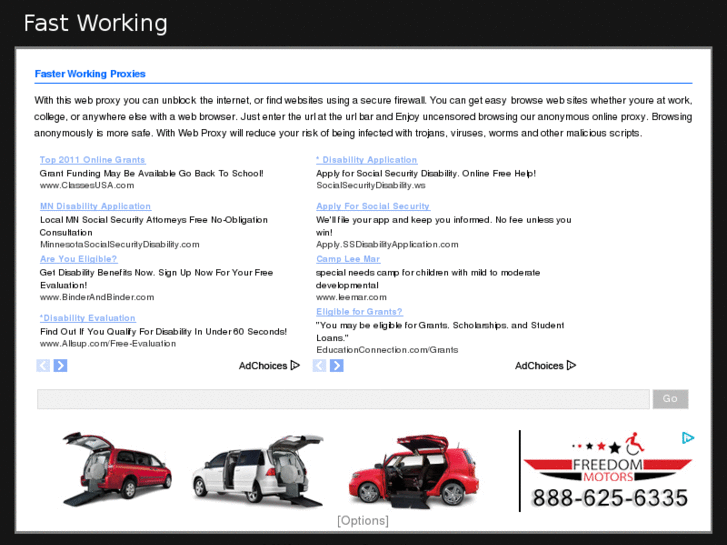The height and width of the screenshot is (545, 727).
Task: Open the MN Disability Application link
Action: tap(96, 206)
